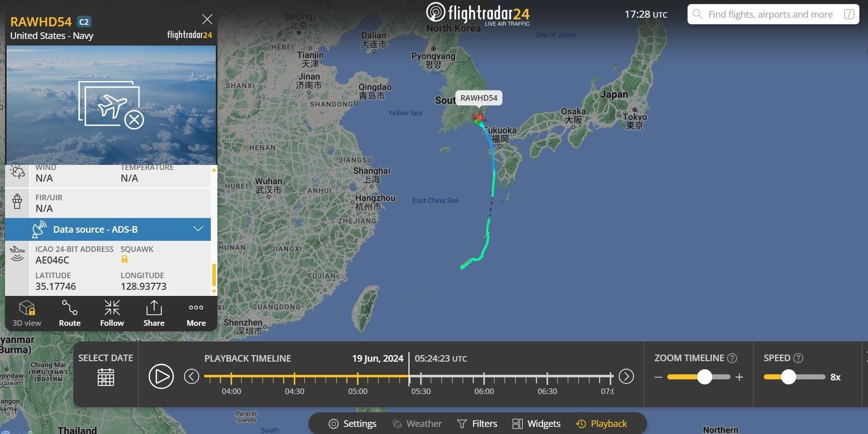Open the 3D view of aircraft
This screenshot has height=434, width=868.
pyautogui.click(x=27, y=313)
